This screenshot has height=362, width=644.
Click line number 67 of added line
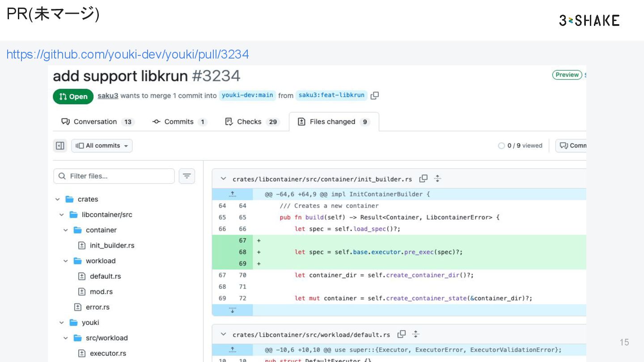point(242,240)
